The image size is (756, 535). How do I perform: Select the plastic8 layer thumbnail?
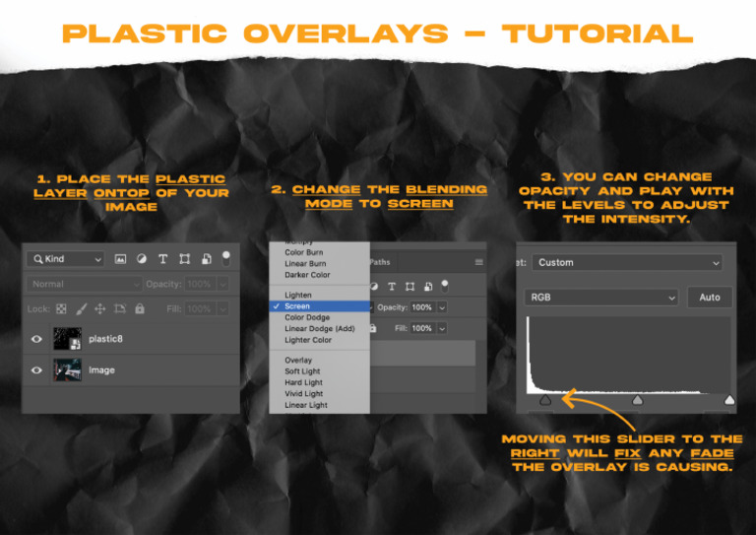[x=67, y=339]
